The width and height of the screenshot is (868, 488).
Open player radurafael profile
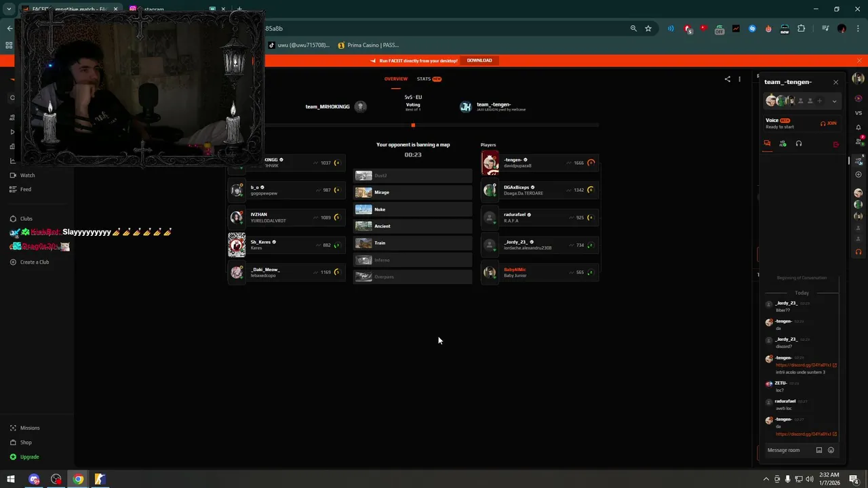540,218
